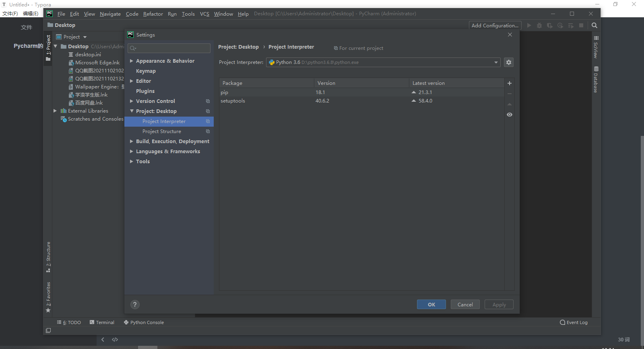The image size is (644, 349).
Task: Click the Profile run icon in toolbar
Action: tap(560, 25)
